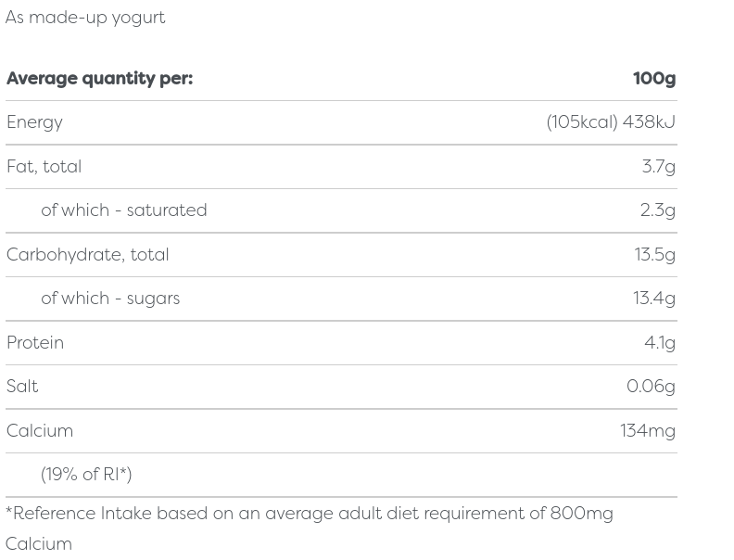Select the 'Energy' row label
Viewport: 734px width, 560px height.
34,122
